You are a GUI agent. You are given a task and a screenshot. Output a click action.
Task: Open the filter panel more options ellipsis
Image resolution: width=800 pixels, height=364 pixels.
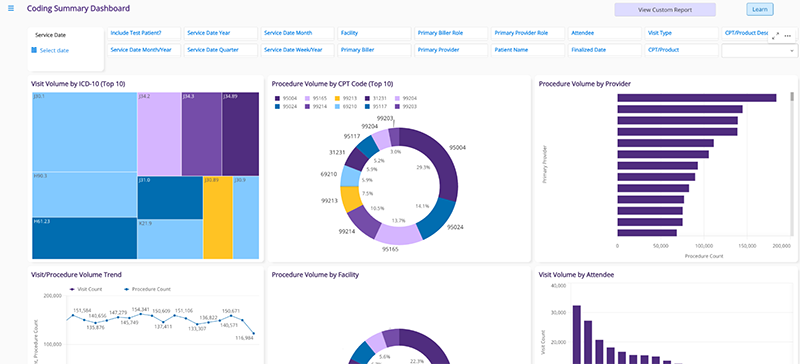(788, 36)
